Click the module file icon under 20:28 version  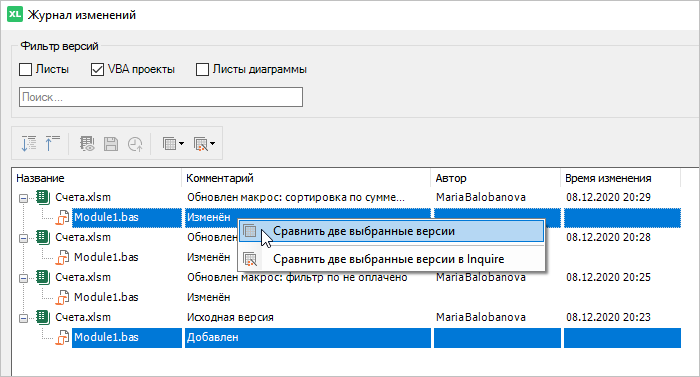[62, 258]
